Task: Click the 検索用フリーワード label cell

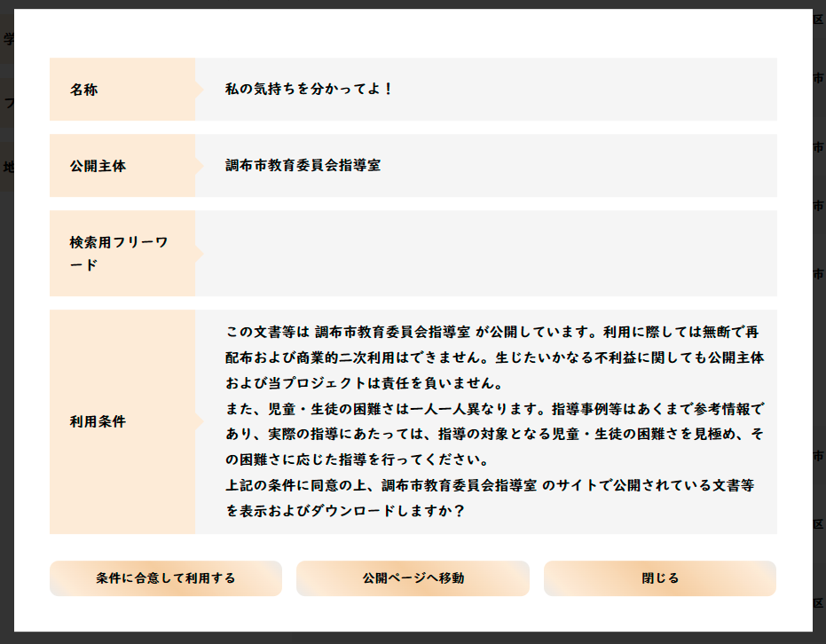Action: pos(122,254)
